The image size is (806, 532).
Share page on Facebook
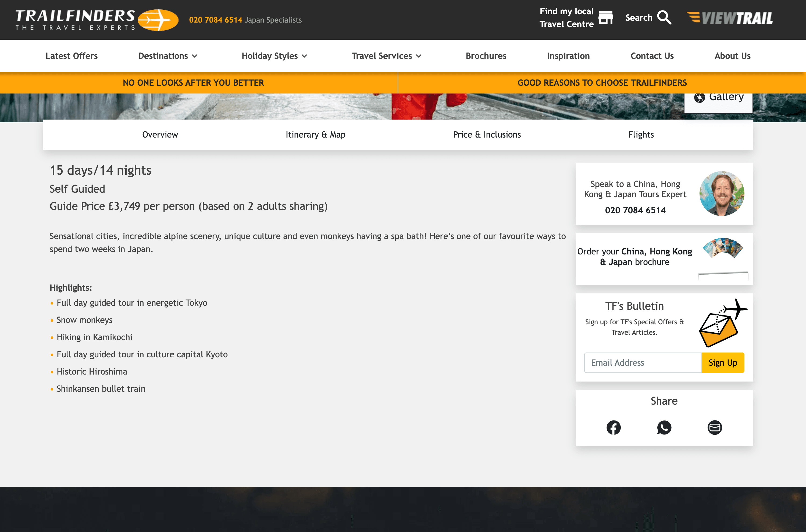(613, 427)
